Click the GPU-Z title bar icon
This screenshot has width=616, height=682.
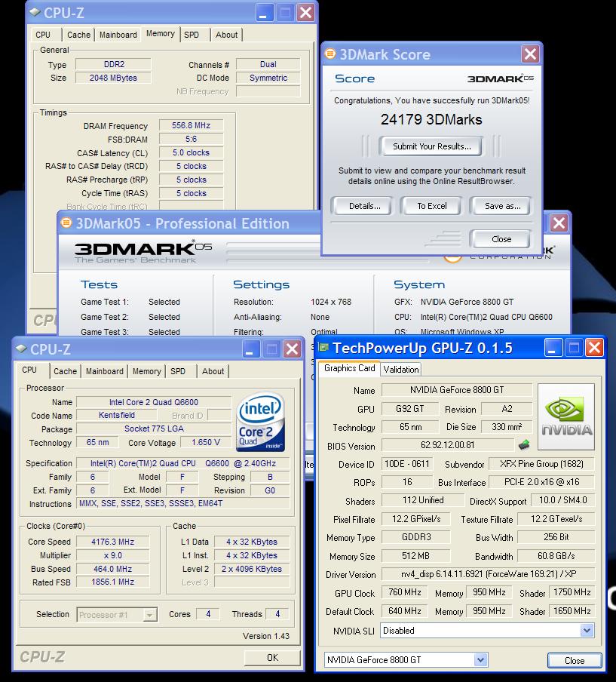click(x=323, y=348)
